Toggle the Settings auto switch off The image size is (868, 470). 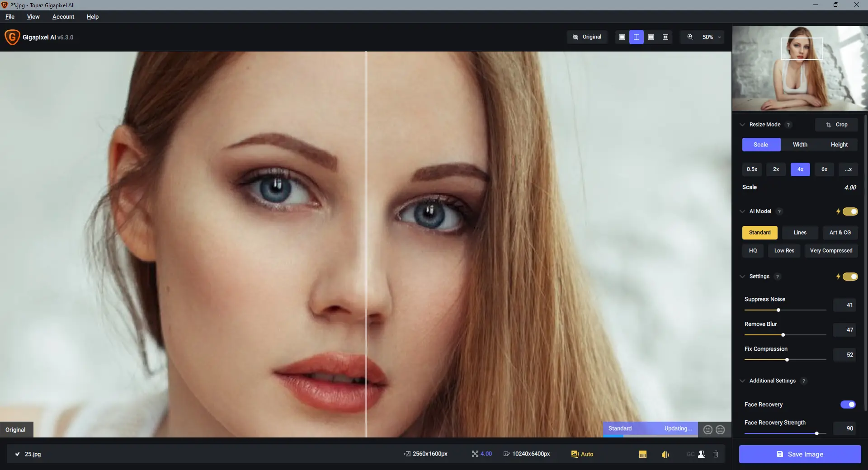click(851, 277)
